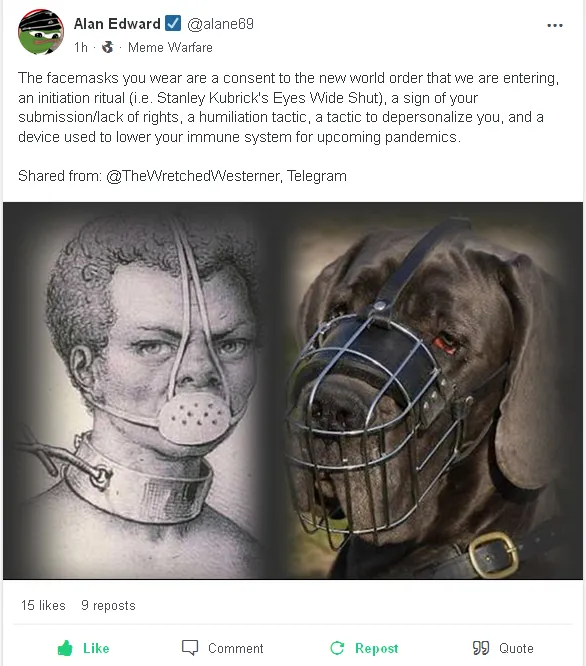586x666 pixels.
Task: Click the blue verified checkmark badge
Action: point(173,23)
